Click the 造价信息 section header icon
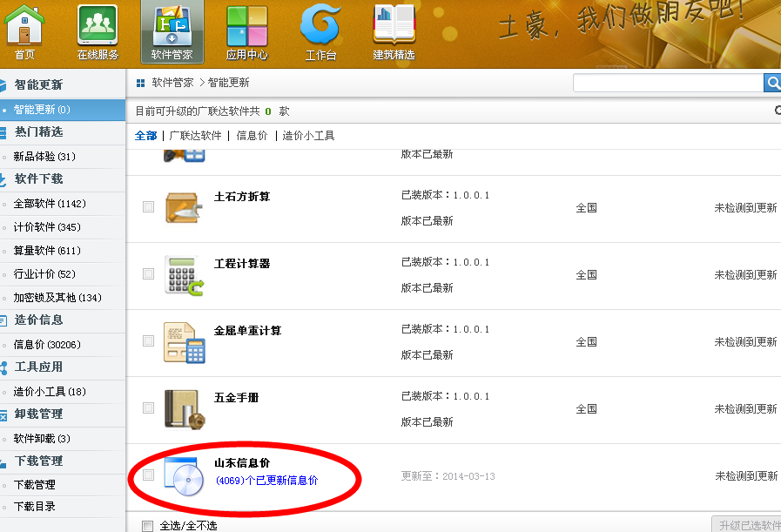This screenshot has width=781, height=532. click(3, 320)
